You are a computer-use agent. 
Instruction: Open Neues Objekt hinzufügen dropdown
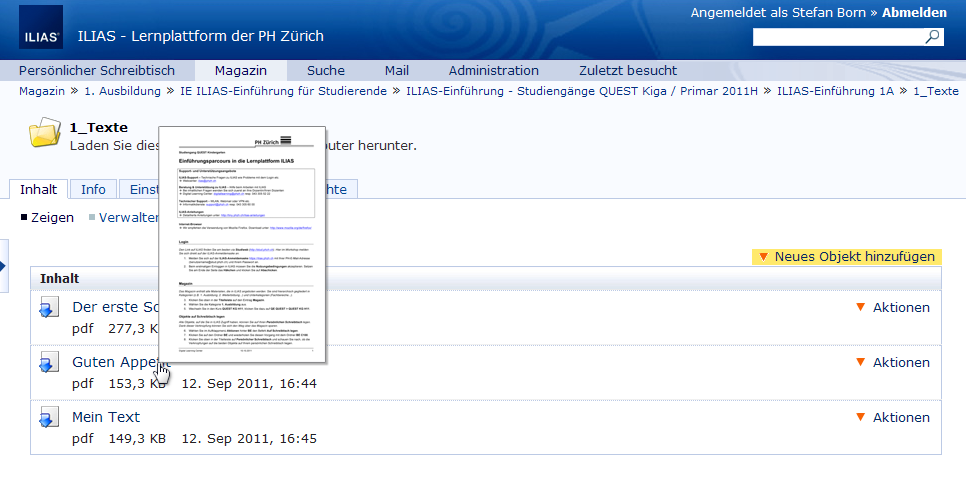(847, 257)
